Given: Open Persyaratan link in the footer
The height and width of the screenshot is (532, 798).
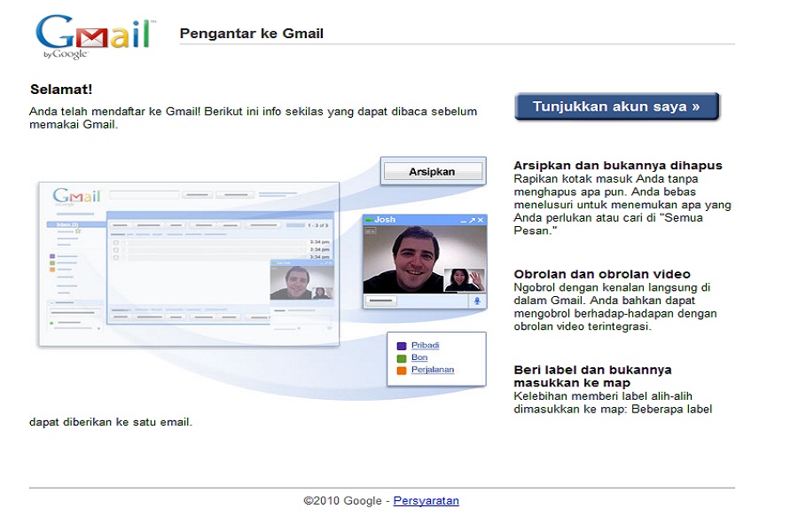Looking at the screenshot, I should pyautogui.click(x=426, y=500).
